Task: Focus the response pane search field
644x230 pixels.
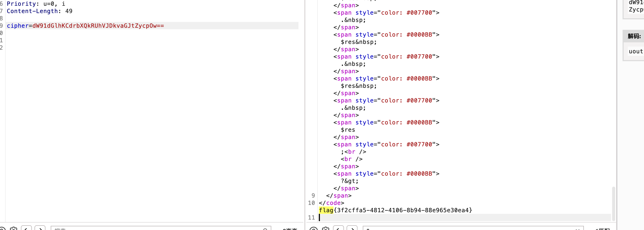Action: pyautogui.click(x=473, y=228)
